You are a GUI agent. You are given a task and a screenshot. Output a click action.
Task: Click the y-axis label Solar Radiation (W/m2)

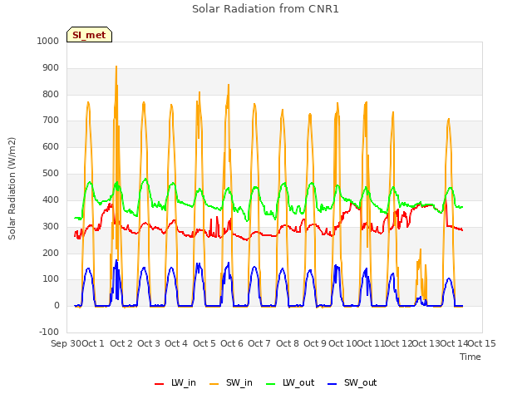click(12, 189)
